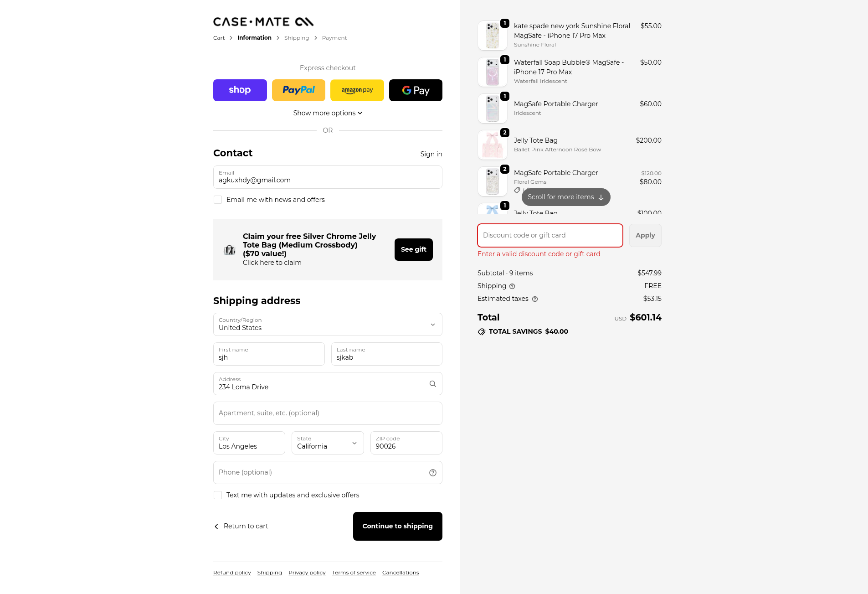The image size is (868, 594).
Task: Go to Cart breadcrumb
Action: point(219,38)
